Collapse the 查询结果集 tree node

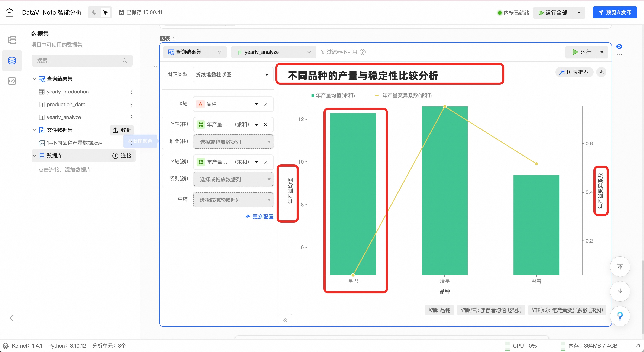35,79
